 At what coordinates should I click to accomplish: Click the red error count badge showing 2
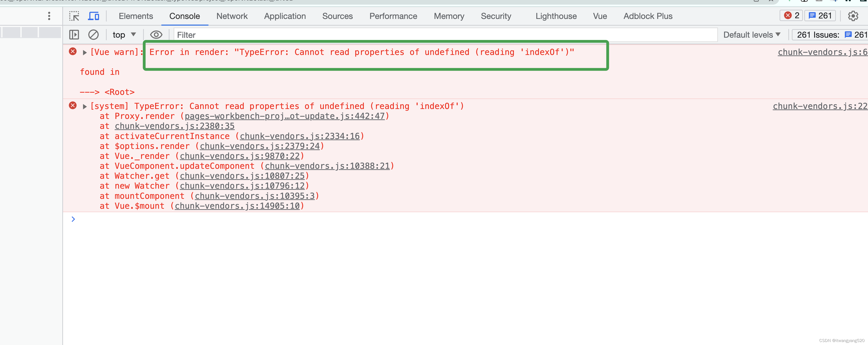(x=791, y=15)
